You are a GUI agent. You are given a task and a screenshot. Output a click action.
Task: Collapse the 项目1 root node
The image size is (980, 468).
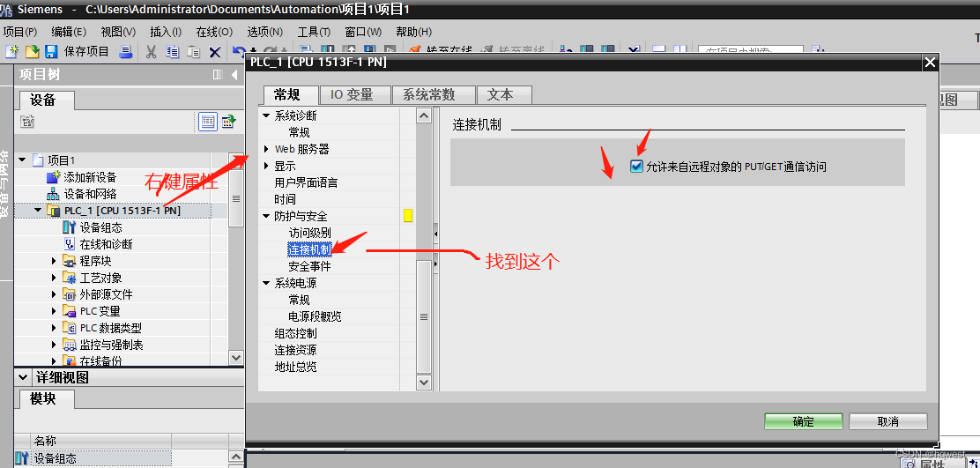(x=22, y=160)
